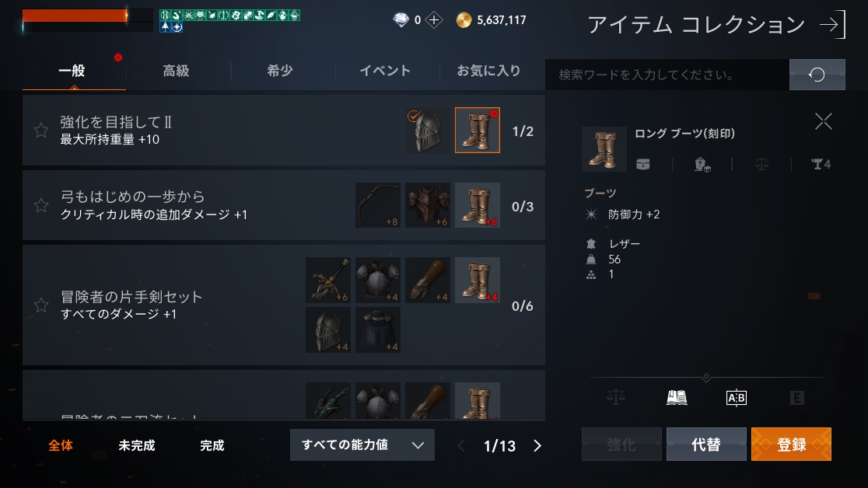The image size is (868, 488).
Task: Switch to the 高級 tab
Action: [x=176, y=71]
